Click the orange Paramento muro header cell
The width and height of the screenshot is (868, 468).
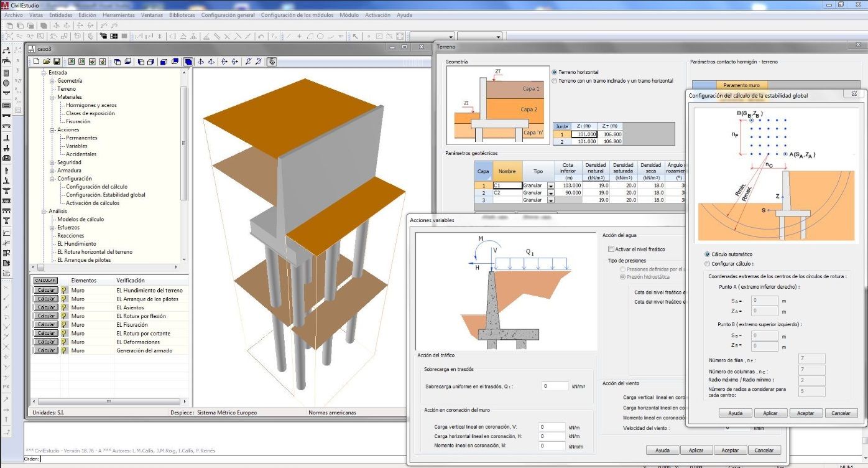[741, 85]
